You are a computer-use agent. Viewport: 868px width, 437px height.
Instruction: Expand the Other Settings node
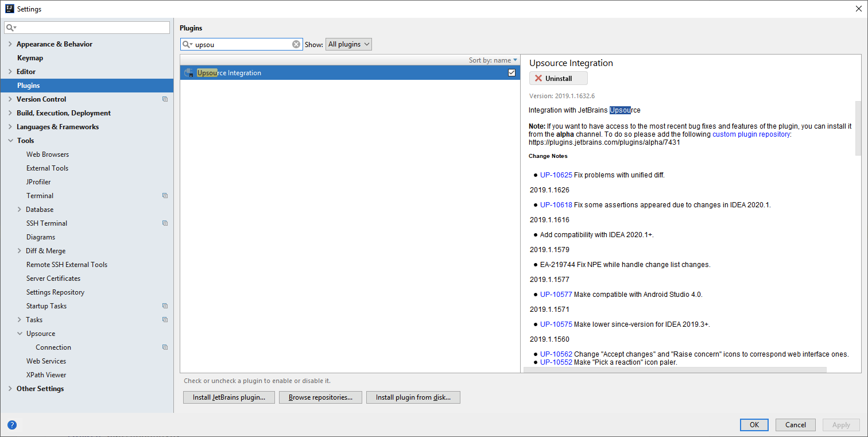(10, 389)
